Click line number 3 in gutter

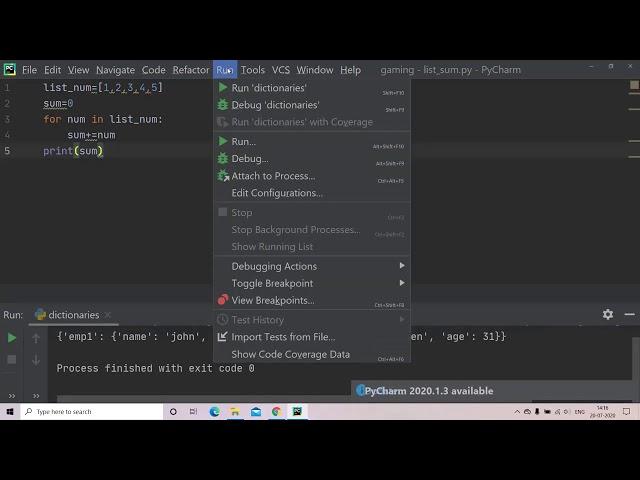[x=7, y=119]
